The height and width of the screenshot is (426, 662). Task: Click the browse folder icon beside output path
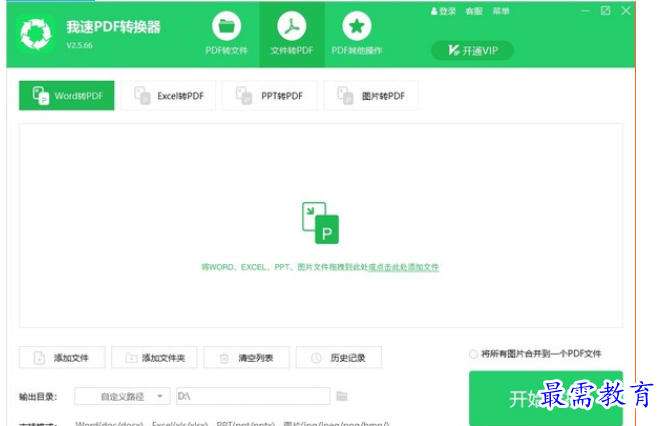342,396
